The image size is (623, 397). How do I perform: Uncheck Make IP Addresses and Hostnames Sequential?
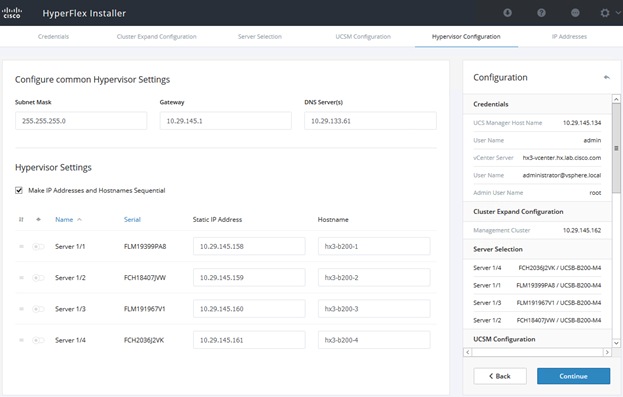pyautogui.click(x=19, y=190)
